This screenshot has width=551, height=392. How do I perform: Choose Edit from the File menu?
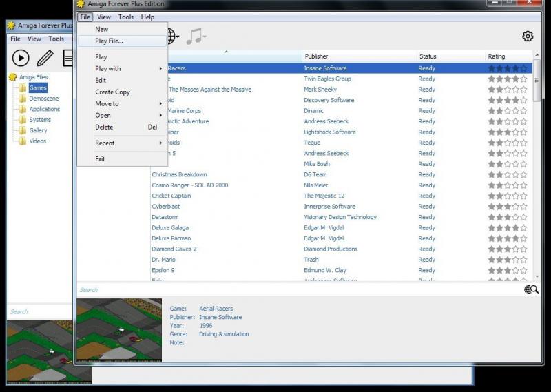pos(123,80)
